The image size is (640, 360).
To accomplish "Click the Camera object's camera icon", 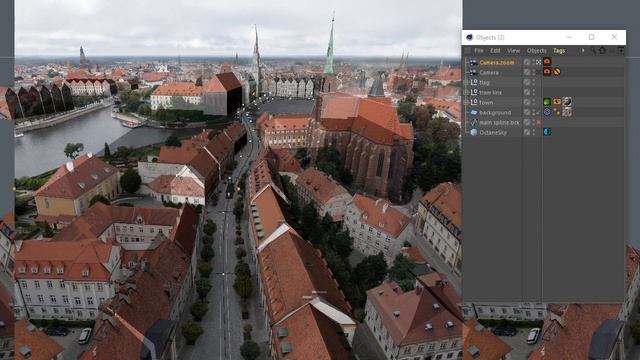I will pyautogui.click(x=473, y=72).
